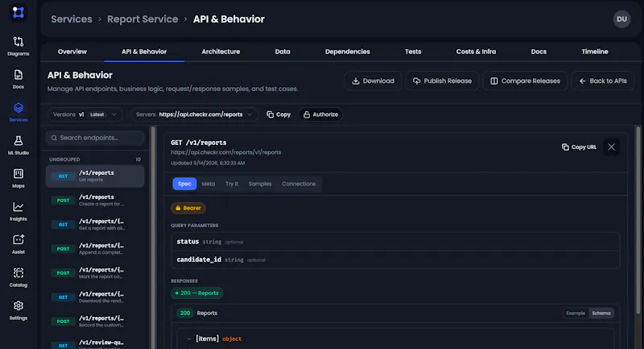Switch to the Timeline tab
644x349 pixels.
click(x=595, y=52)
